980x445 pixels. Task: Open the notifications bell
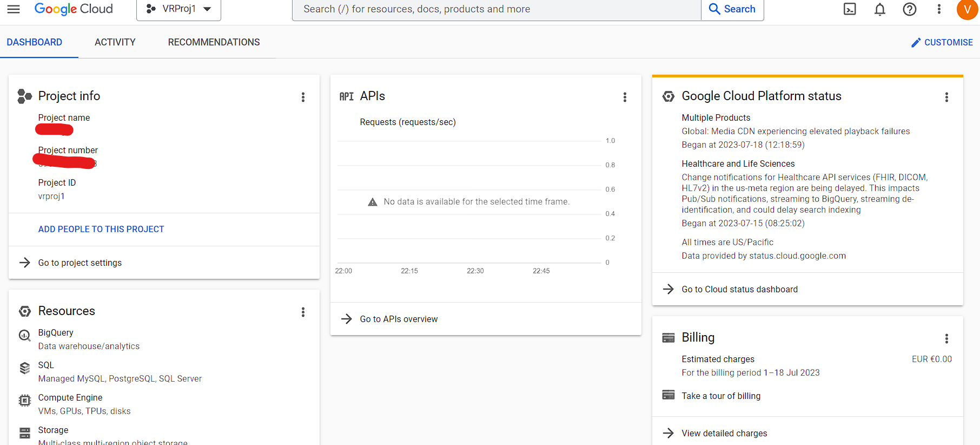coord(880,9)
